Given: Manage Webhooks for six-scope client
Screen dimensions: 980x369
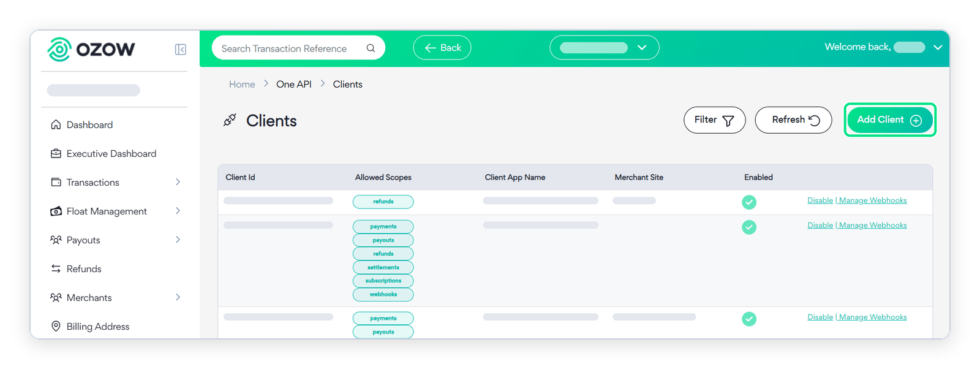Looking at the screenshot, I should click(873, 226).
